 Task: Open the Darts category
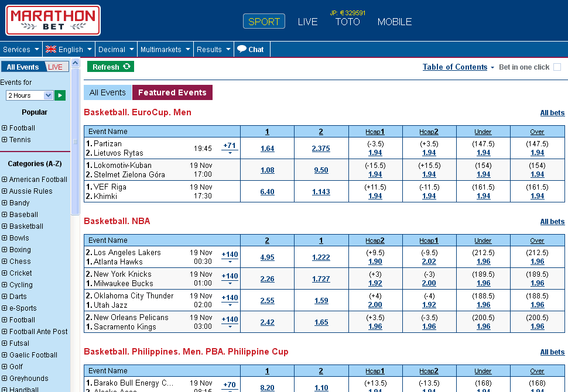(x=18, y=297)
